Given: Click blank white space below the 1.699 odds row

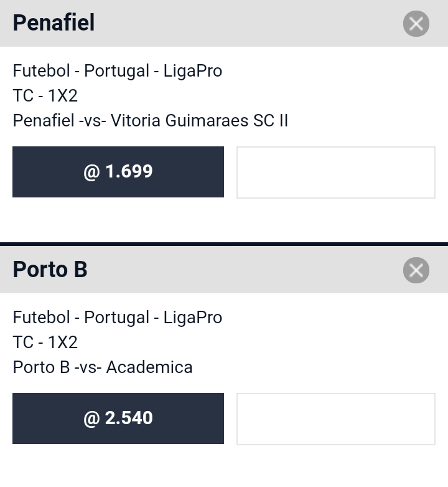Looking at the screenshot, I should [x=224, y=220].
